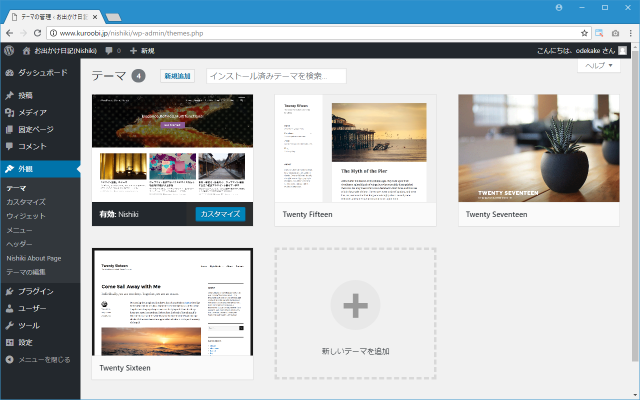Click the camera extension icon

(x=615, y=33)
